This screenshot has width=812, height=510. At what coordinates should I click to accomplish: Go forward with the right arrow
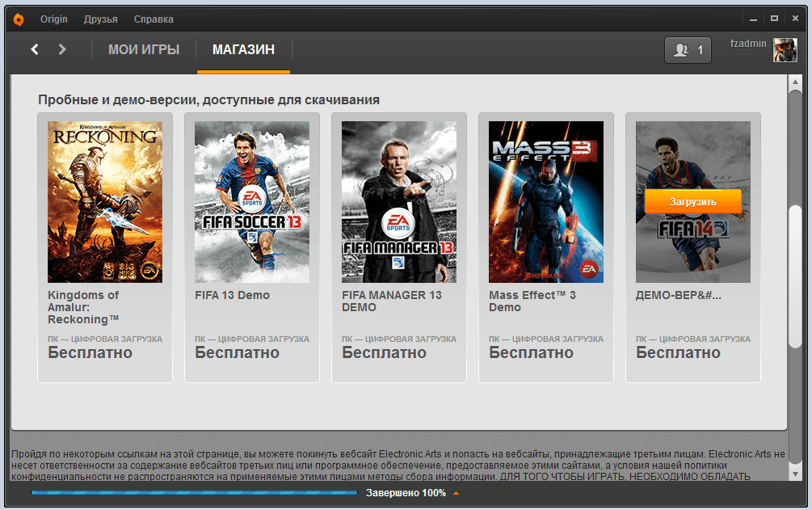click(x=62, y=49)
